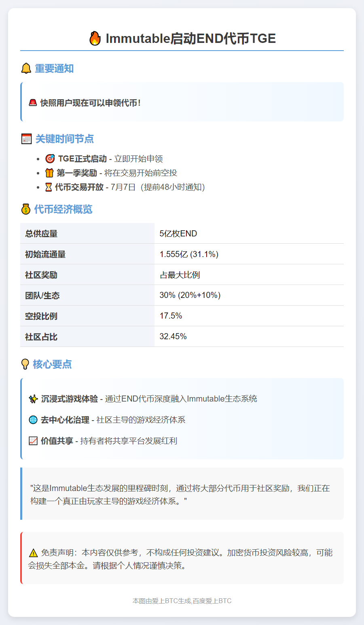The width and height of the screenshot is (364, 625).
Task: Click the red siren icon before 快照用户
Action: click(x=33, y=103)
